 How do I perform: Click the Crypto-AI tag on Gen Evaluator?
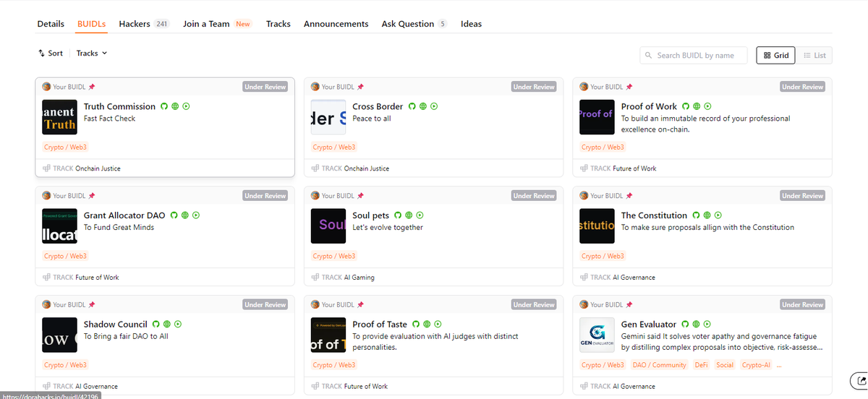point(756,365)
